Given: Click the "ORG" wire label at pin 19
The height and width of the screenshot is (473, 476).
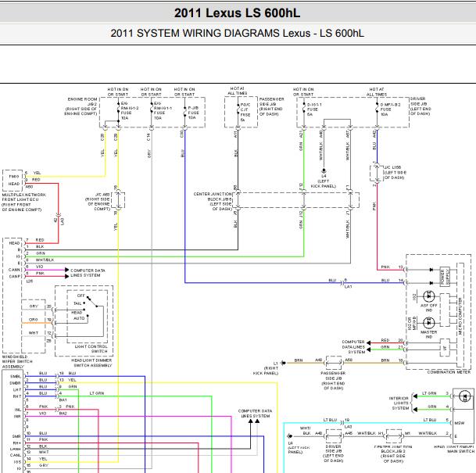Looking at the screenshot, I should 34,320.
